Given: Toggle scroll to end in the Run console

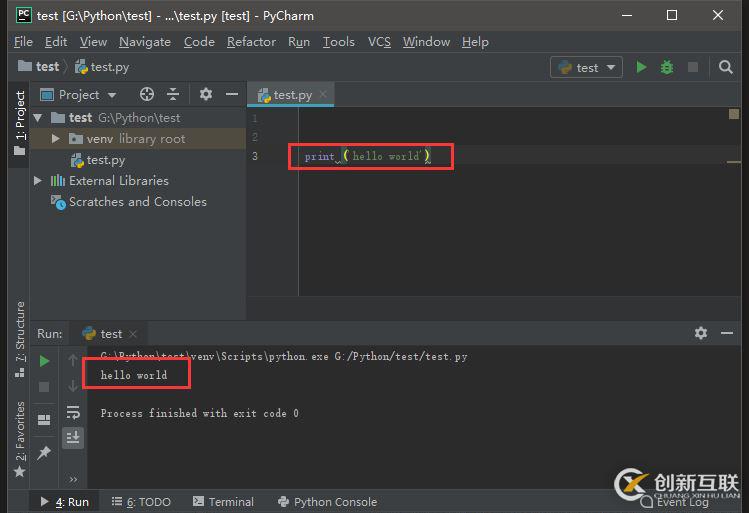Looking at the screenshot, I should point(73,437).
